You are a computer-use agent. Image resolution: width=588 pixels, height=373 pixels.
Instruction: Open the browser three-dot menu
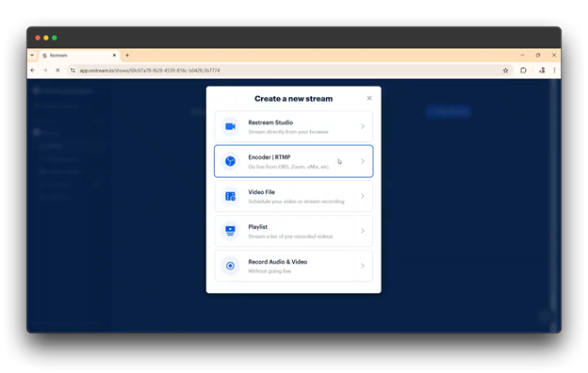click(554, 70)
